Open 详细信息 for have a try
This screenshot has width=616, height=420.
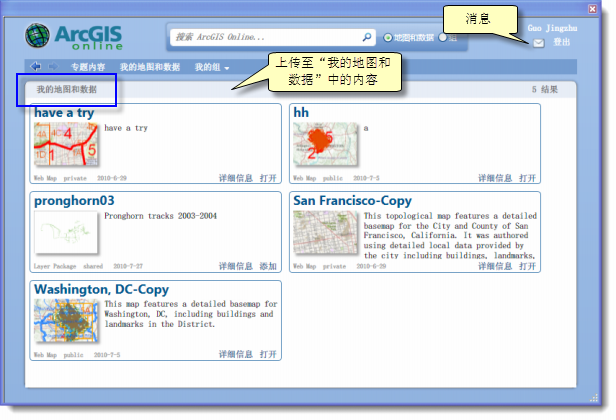coord(236,179)
